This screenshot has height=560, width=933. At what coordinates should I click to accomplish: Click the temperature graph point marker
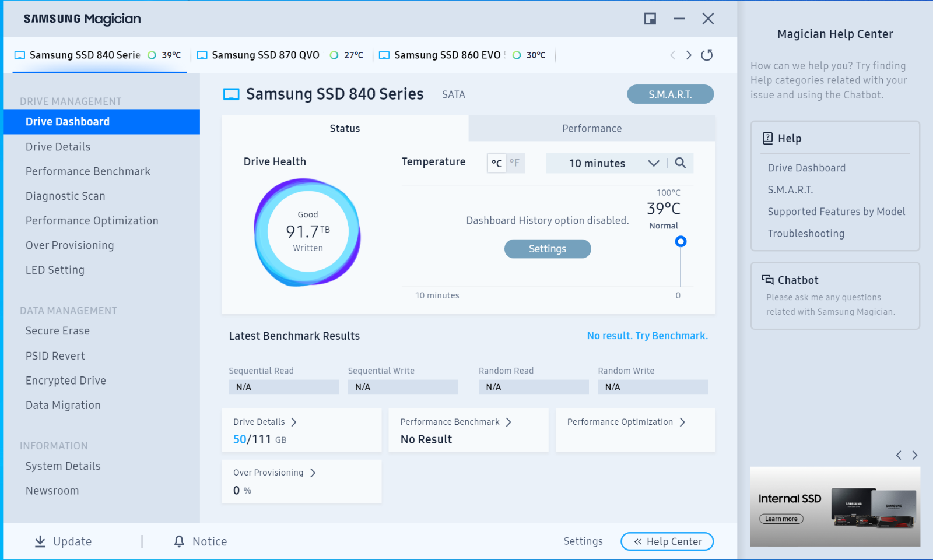pyautogui.click(x=681, y=241)
